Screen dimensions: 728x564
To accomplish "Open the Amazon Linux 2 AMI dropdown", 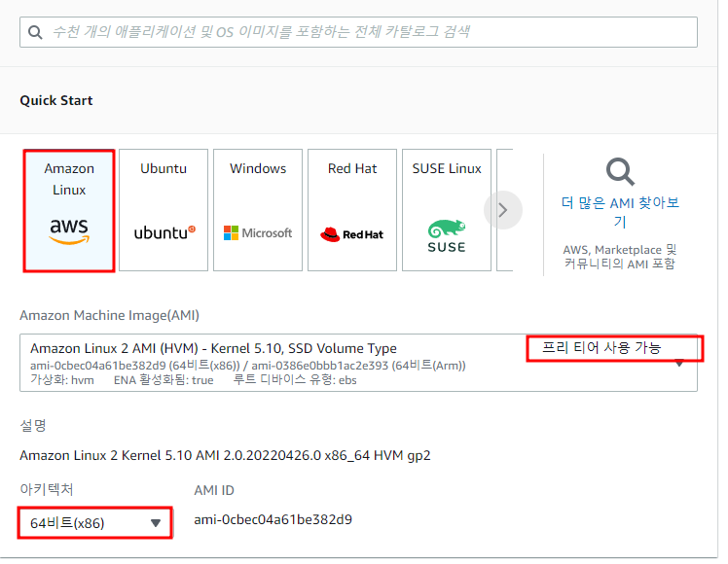I will (x=358, y=363).
